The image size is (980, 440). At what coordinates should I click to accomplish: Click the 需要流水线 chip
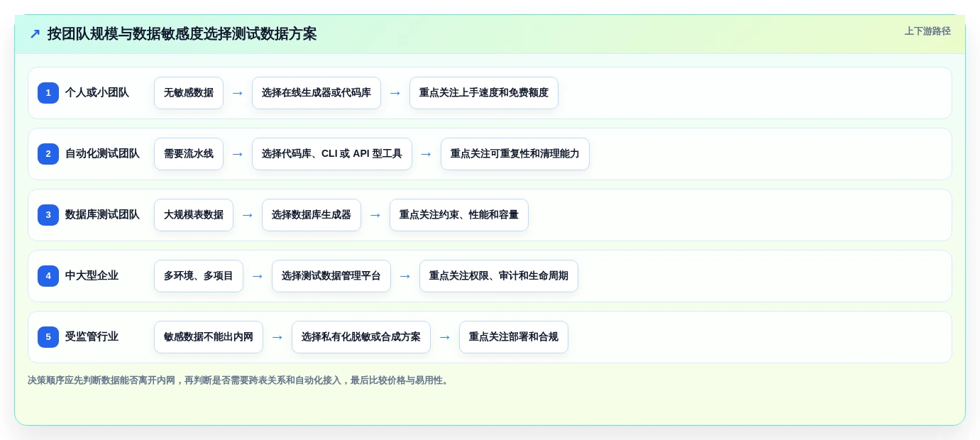[189, 154]
